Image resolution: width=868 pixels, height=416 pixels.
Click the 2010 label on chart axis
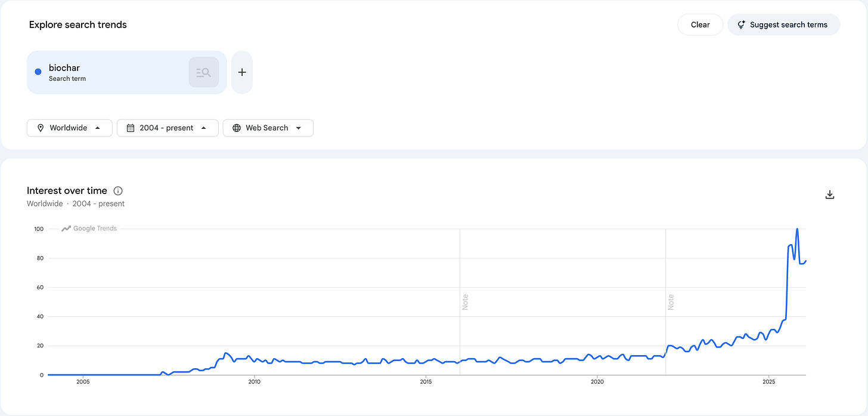click(254, 381)
